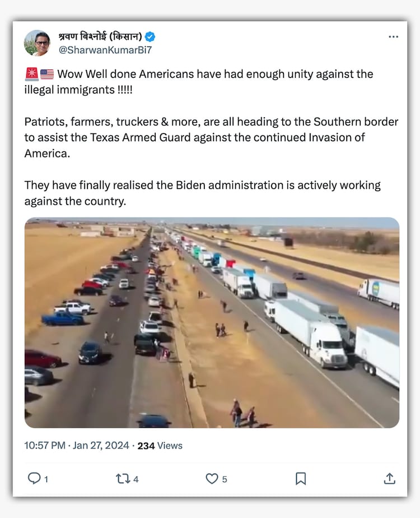Click the reply count number 1

pyautogui.click(x=46, y=479)
